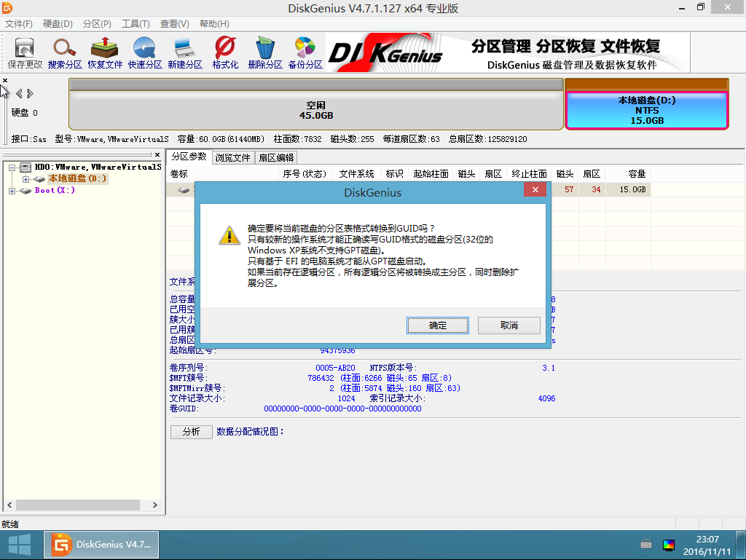
Task: Click the 终止柱面 column header
Action: [x=529, y=174]
